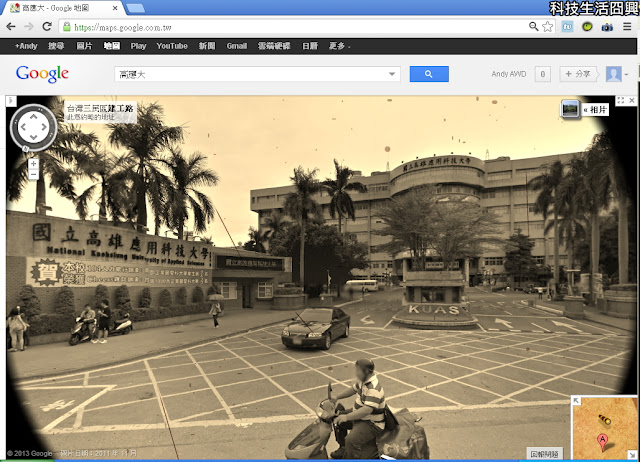Screen dimensions: 640x462
Task: Click the blue extension icon beside the star
Action: 567,27
